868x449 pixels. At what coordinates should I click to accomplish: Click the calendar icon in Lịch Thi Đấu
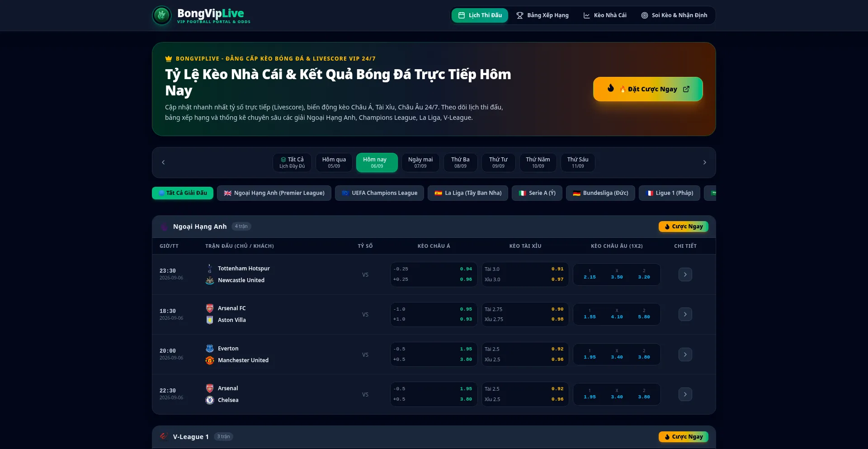462,15
